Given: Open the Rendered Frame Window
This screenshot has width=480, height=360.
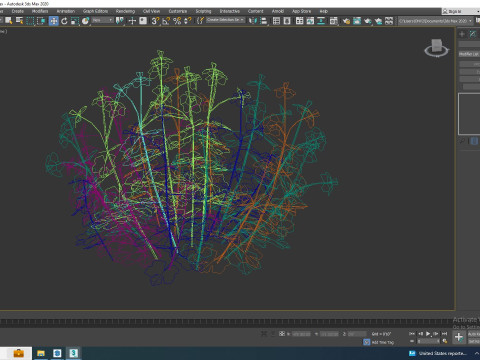Looking at the screenshot, I should (x=357, y=21).
